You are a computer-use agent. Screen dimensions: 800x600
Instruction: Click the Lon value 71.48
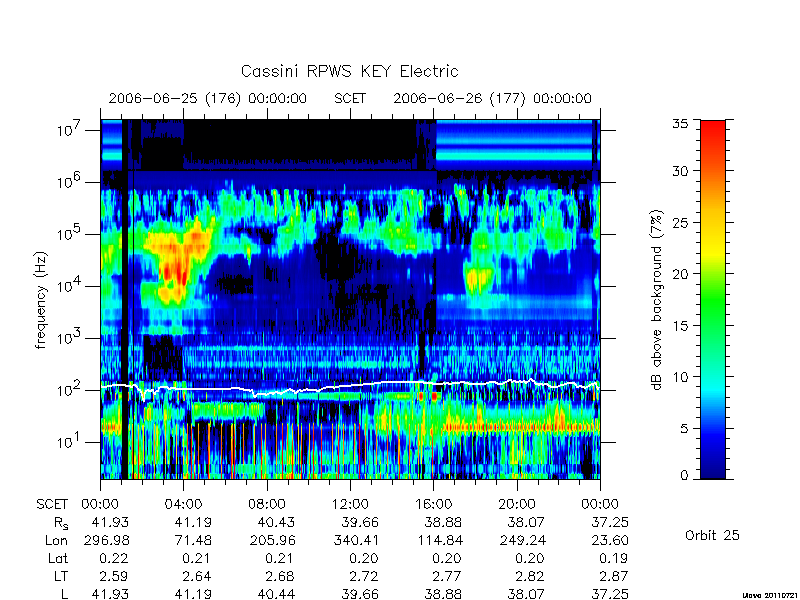[x=193, y=540]
